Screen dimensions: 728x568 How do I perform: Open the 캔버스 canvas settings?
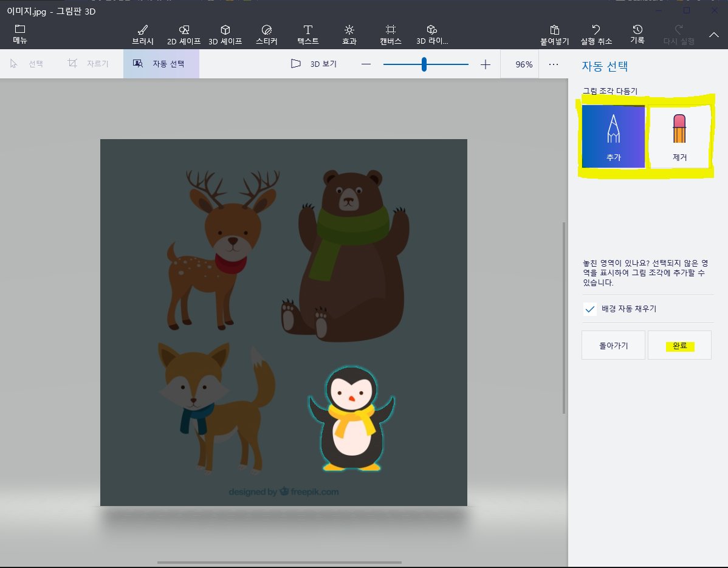pyautogui.click(x=391, y=35)
